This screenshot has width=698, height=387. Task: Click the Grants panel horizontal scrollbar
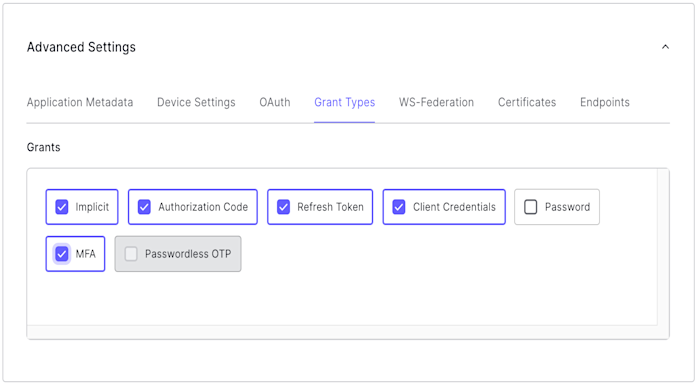click(x=342, y=332)
